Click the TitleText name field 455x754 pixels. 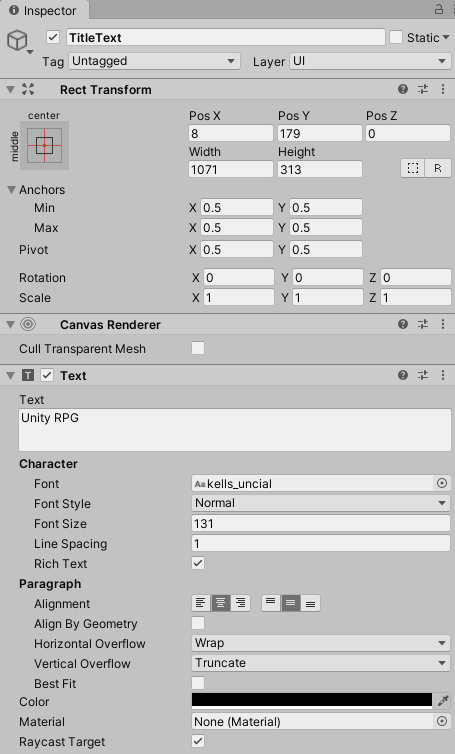(226, 37)
